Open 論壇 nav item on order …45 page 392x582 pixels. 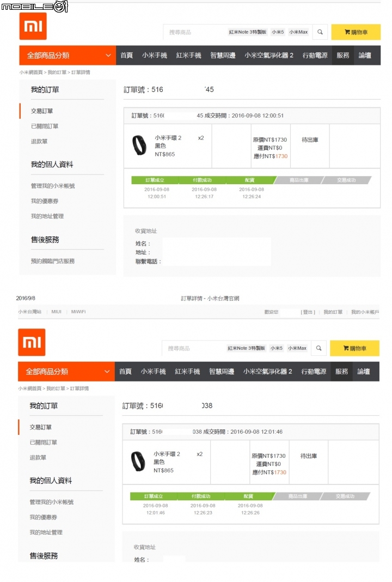coord(365,55)
